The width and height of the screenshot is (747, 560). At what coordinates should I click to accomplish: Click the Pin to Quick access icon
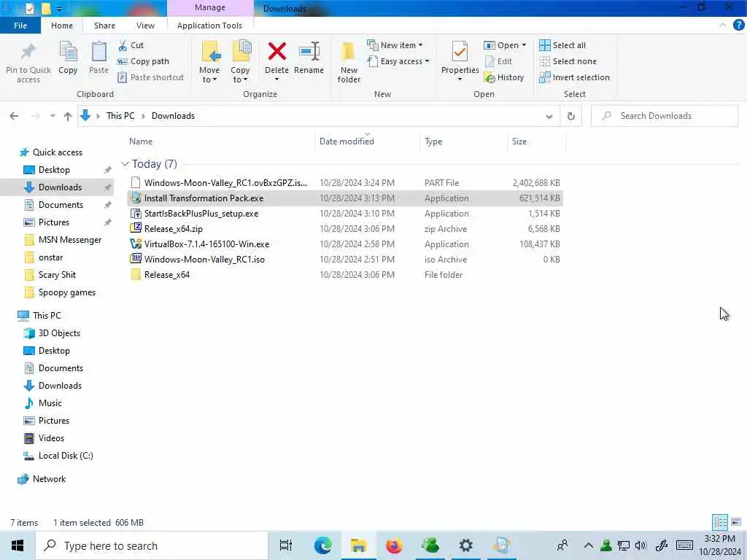click(28, 52)
